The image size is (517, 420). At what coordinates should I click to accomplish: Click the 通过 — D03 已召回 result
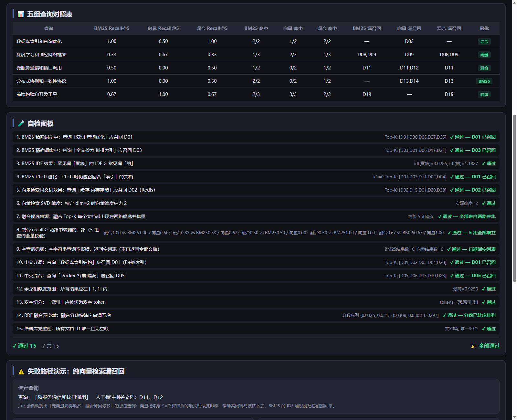click(473, 150)
